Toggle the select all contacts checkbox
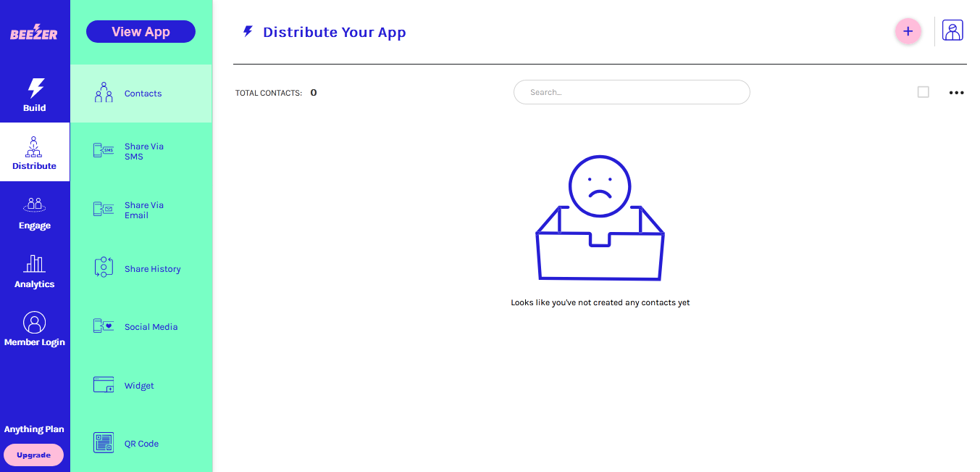Viewport: 980px width, 472px height. pos(923,92)
